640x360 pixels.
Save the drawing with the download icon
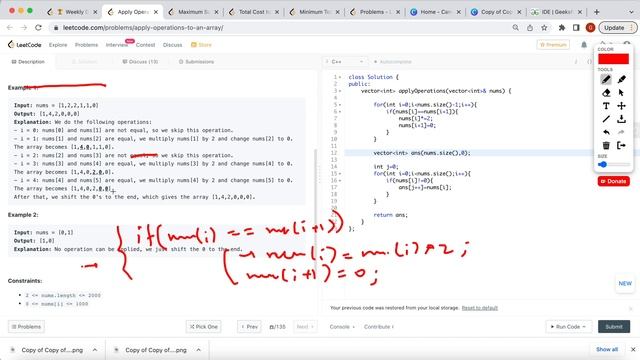pyautogui.click(x=622, y=119)
